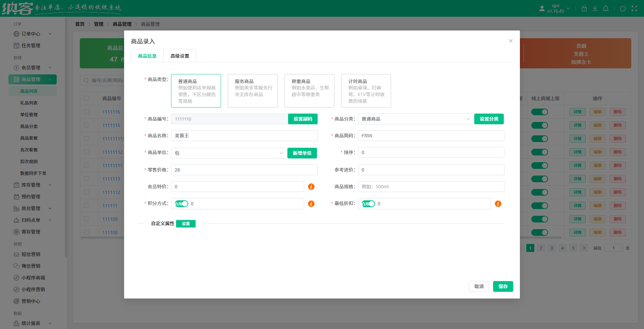Click the info icon beside 积分方式
The height and width of the screenshot is (329, 644).
pos(311,204)
